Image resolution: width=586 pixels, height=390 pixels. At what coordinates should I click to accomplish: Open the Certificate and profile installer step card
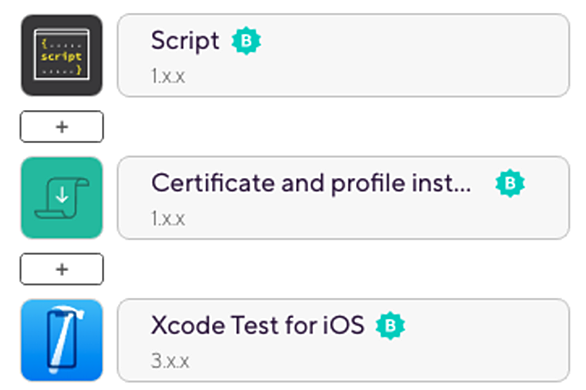[x=343, y=198]
